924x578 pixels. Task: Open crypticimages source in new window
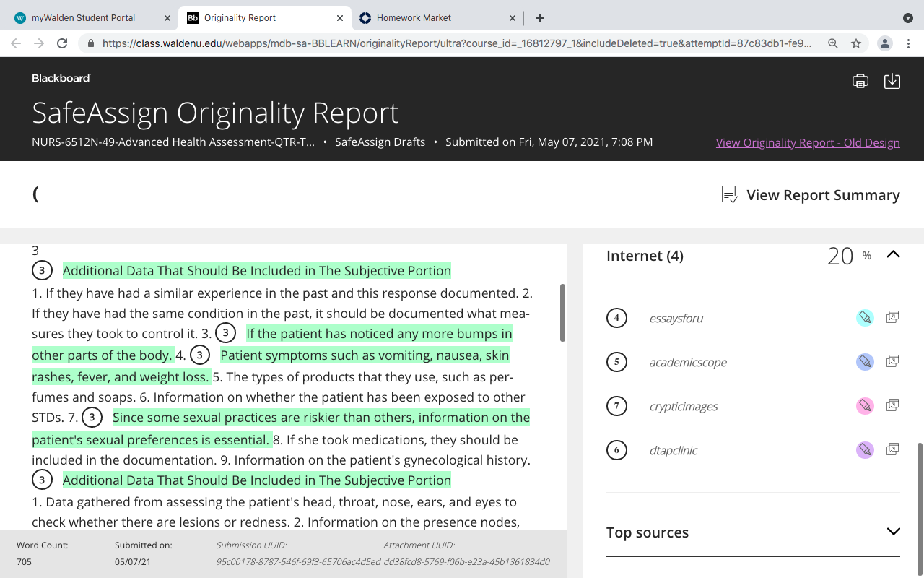(x=892, y=405)
